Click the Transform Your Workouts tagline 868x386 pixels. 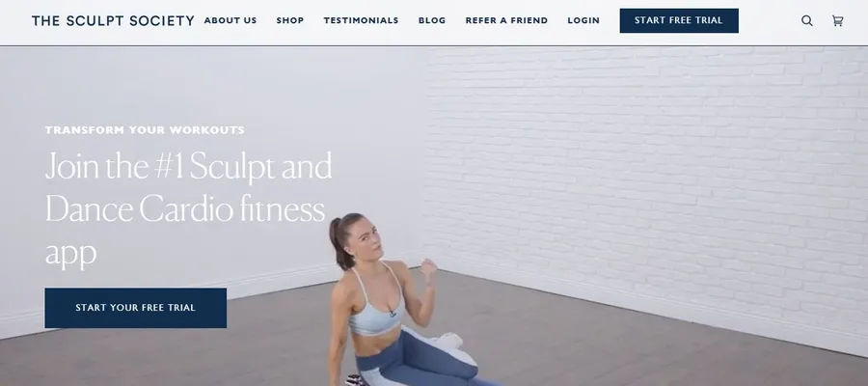145,130
